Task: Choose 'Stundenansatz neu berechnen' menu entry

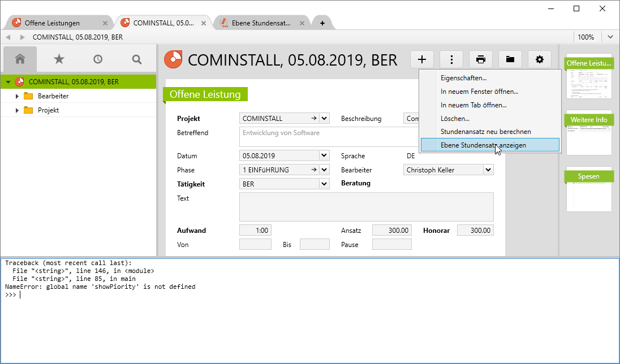Action: pyautogui.click(x=485, y=132)
